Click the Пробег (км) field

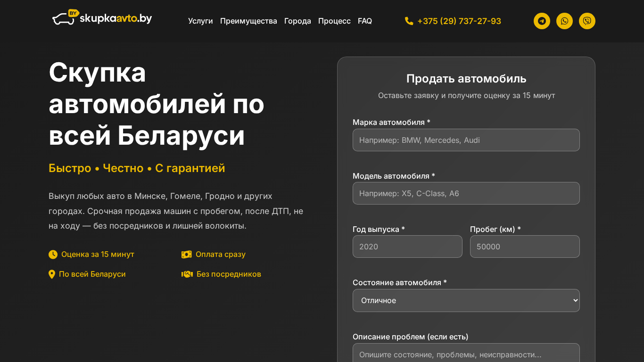tap(525, 247)
